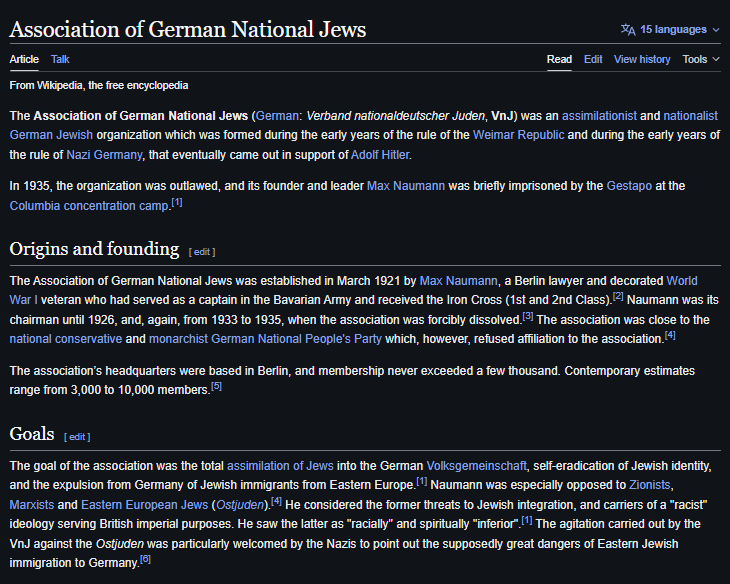The width and height of the screenshot is (730, 584).
Task: Click citation [4] after Ostjuden
Action: click(276, 502)
